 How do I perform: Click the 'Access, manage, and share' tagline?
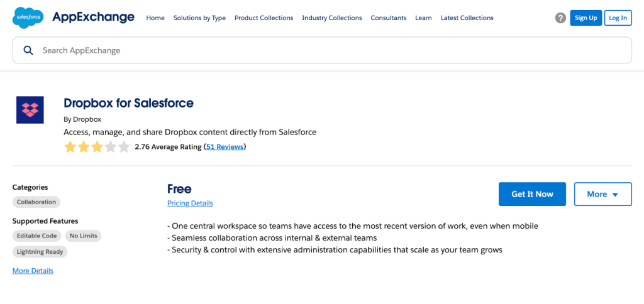[x=190, y=133]
